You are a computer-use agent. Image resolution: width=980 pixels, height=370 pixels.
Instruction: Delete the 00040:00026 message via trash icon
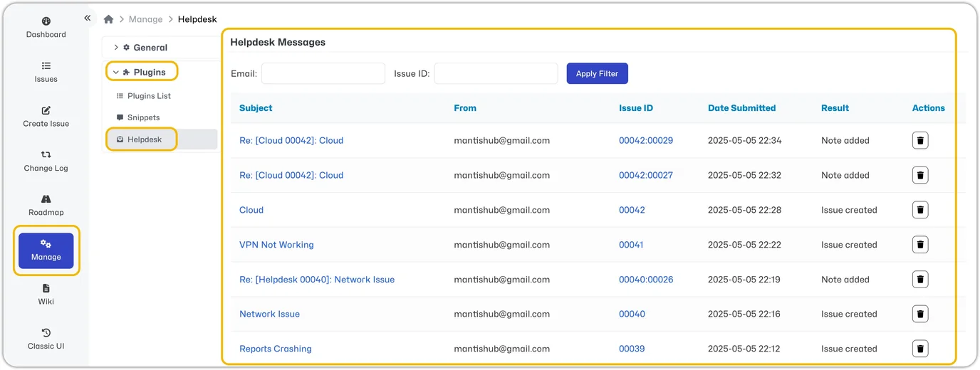pyautogui.click(x=920, y=280)
